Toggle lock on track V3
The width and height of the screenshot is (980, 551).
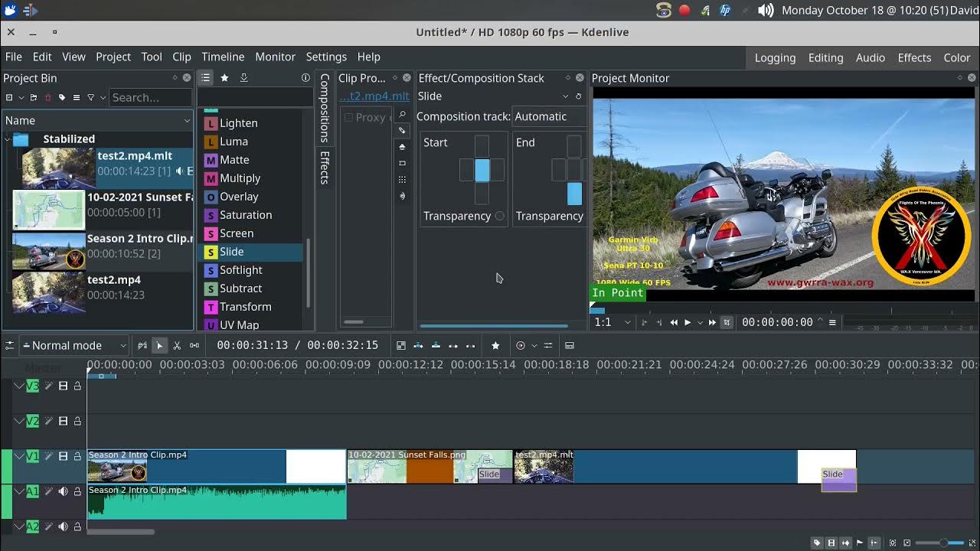point(77,386)
